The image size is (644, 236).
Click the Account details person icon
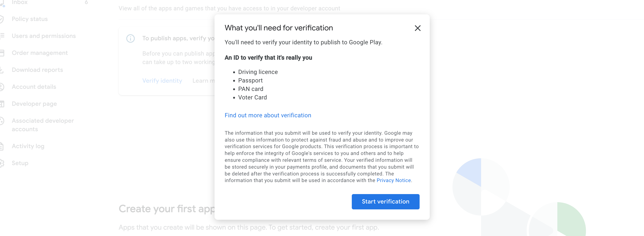pos(1,87)
